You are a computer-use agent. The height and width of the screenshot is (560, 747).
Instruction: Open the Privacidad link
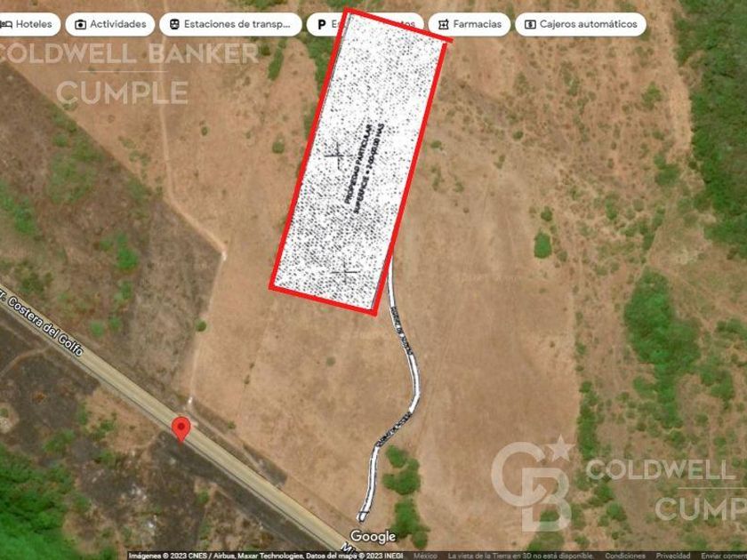(671, 556)
